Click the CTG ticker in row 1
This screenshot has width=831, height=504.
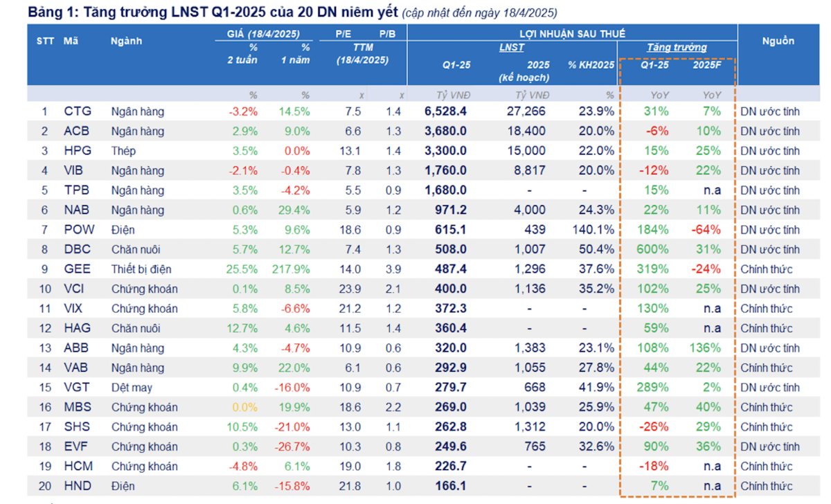pos(76,111)
